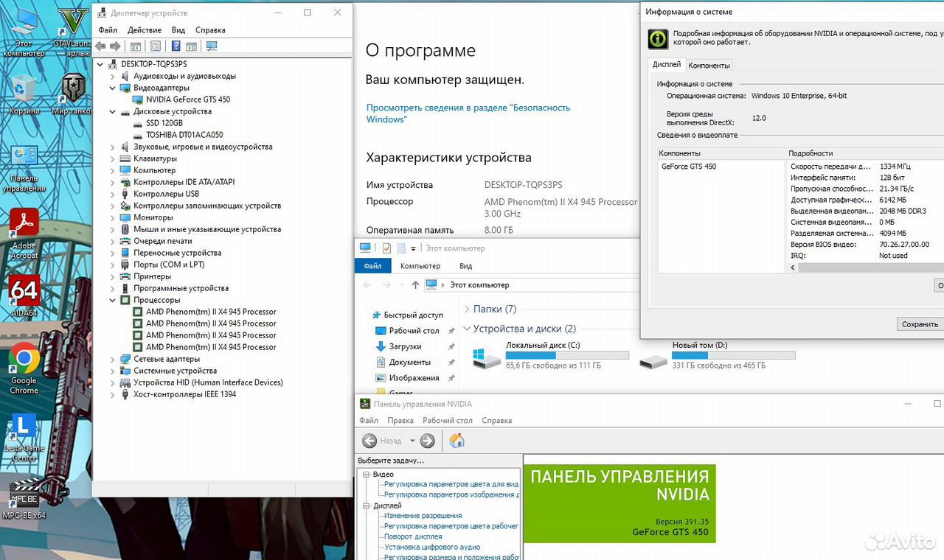Open Установка цифрового аудио task link

[x=432, y=547]
